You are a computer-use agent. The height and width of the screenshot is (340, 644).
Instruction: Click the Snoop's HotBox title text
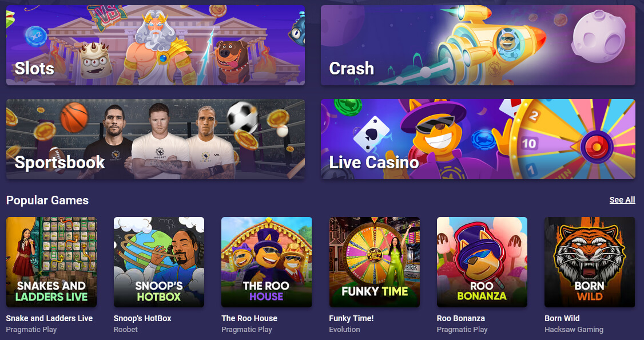[142, 318]
